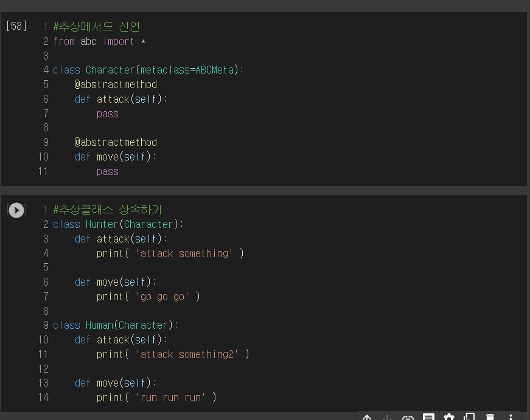Open editor settings gear icon
This screenshot has height=420, width=530.
tap(449, 418)
